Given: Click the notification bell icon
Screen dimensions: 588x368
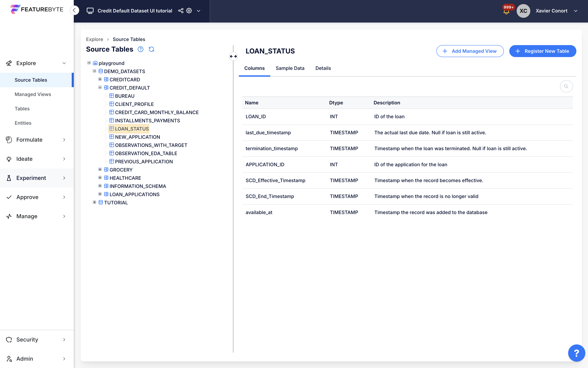Looking at the screenshot, I should point(506,12).
